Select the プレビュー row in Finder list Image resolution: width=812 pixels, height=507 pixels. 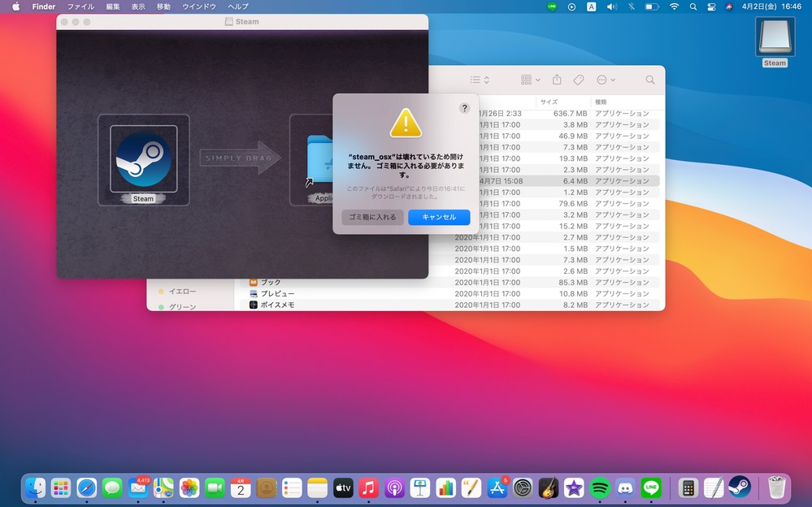[449, 293]
